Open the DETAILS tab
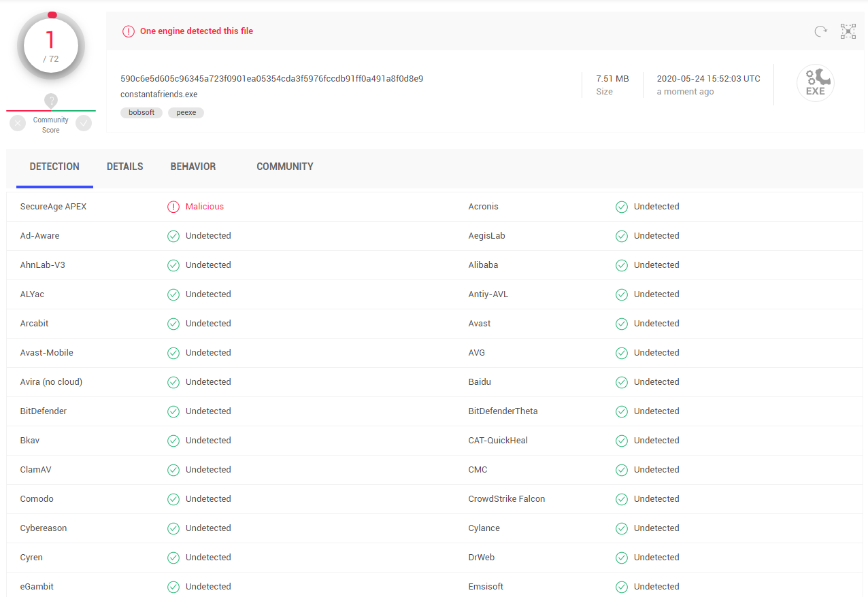Image resolution: width=868 pixels, height=597 pixels. click(x=125, y=167)
